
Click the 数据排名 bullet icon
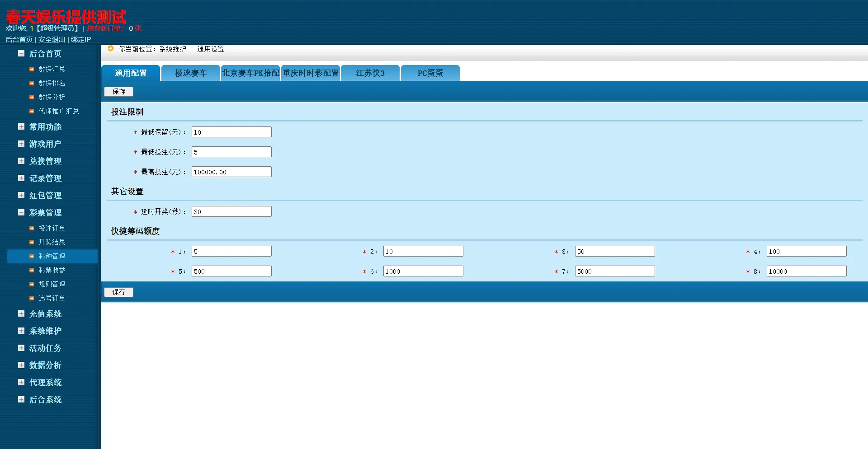coord(32,83)
